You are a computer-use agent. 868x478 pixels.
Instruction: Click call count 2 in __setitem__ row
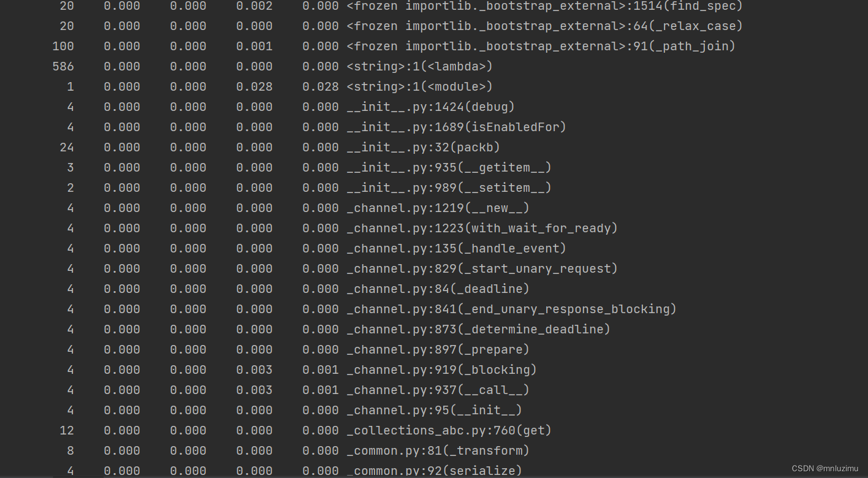(70, 188)
